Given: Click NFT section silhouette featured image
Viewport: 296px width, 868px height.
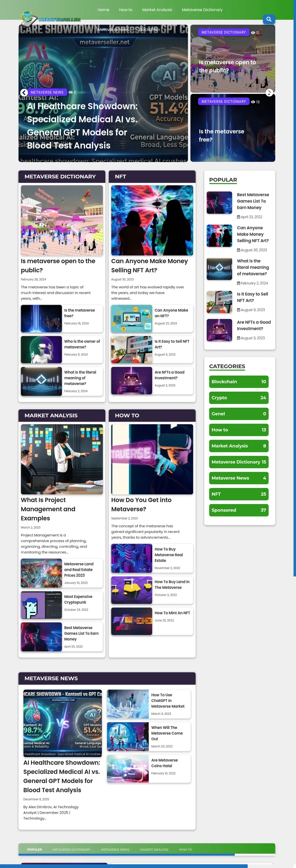Looking at the screenshot, I should pos(152,220).
